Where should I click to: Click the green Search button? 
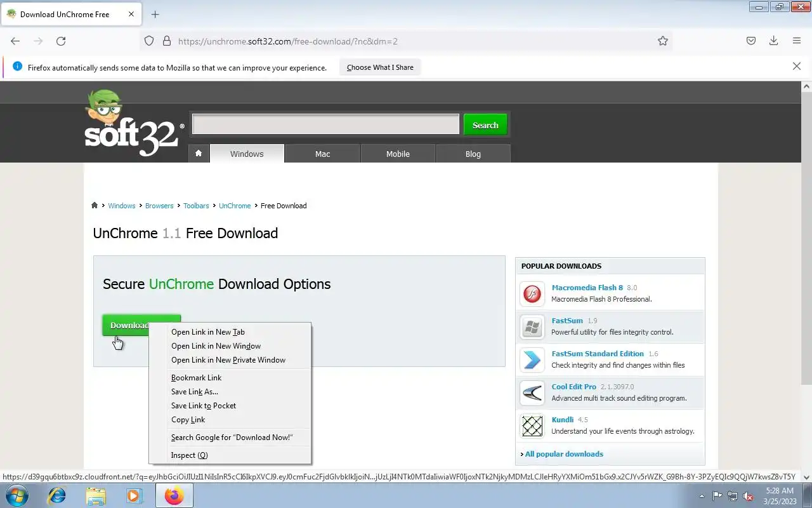point(485,124)
